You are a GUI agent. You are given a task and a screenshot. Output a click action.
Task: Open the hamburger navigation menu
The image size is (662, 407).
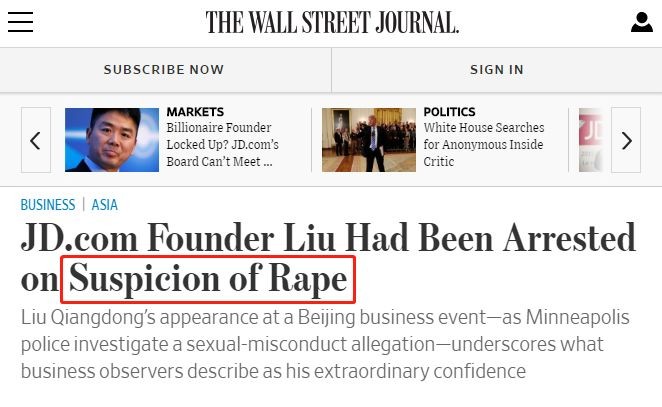20,22
